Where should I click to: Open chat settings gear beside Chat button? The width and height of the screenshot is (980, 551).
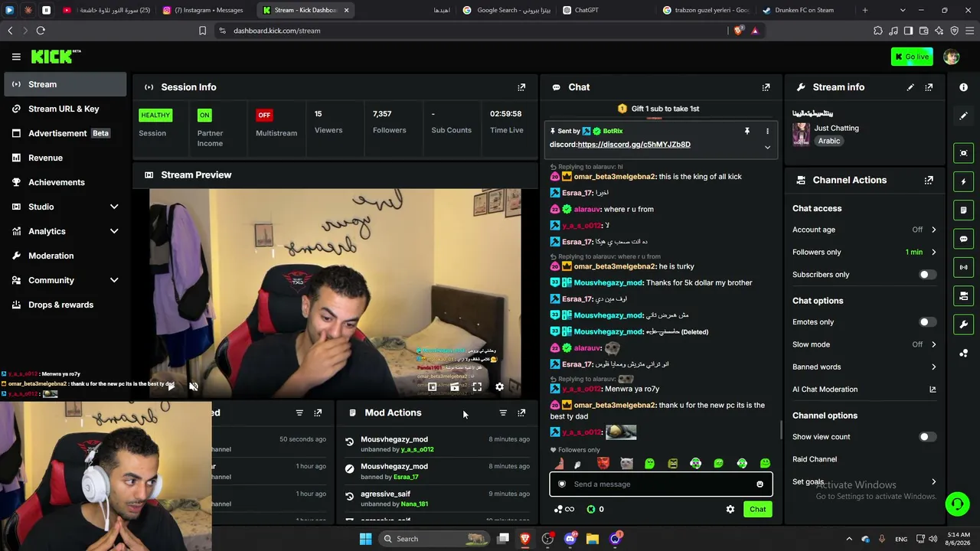(730, 509)
